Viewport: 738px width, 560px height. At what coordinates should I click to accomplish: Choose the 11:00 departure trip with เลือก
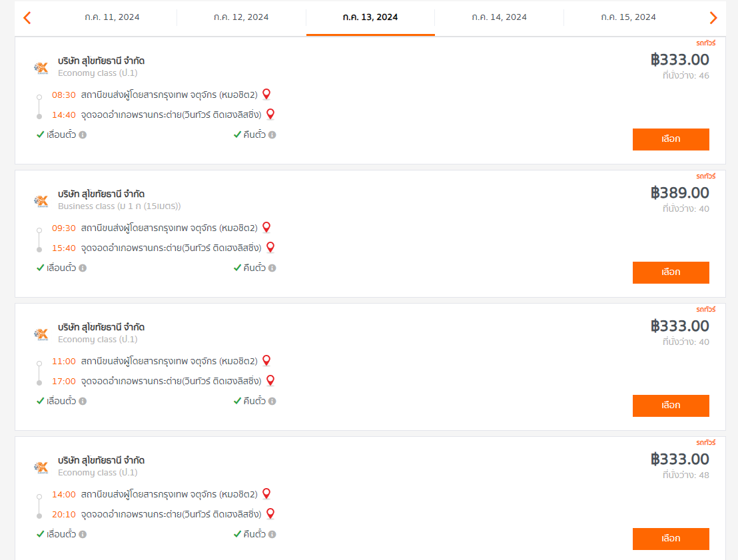coord(671,406)
